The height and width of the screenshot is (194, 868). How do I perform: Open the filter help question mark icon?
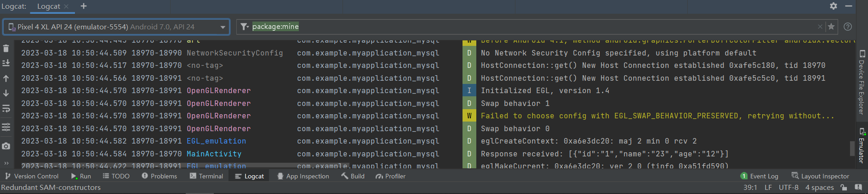point(848,27)
